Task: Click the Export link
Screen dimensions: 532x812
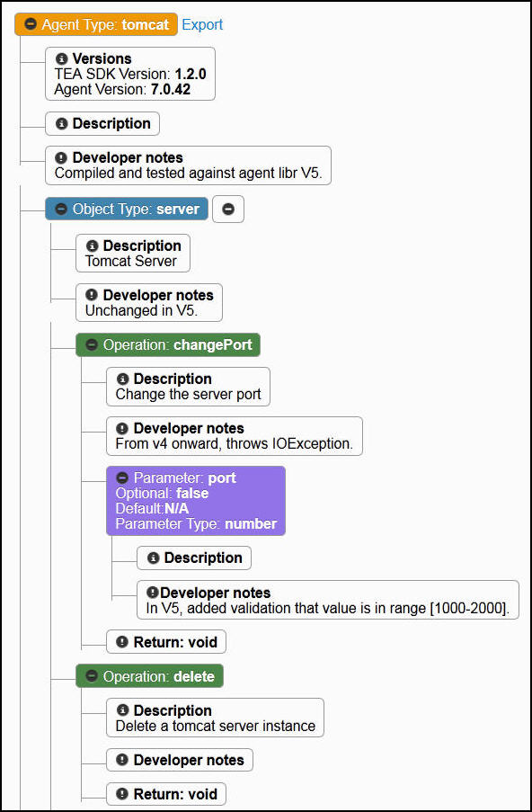Action: [x=202, y=24]
